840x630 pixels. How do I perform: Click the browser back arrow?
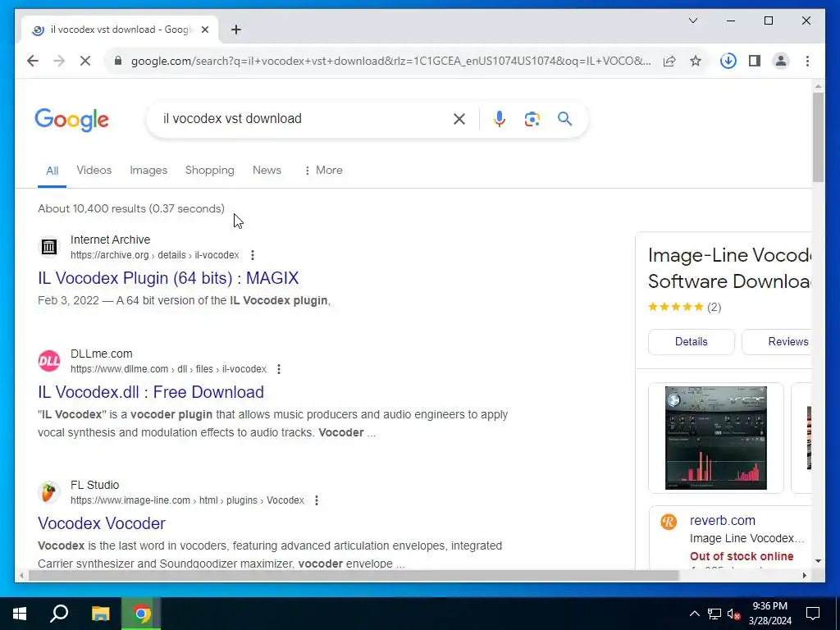point(33,61)
